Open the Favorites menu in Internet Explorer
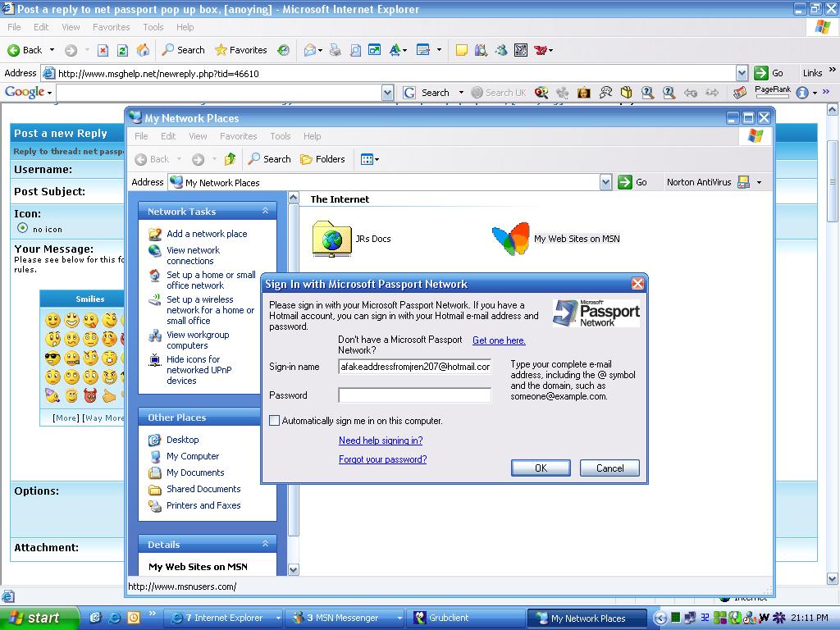The image size is (840, 630). tap(111, 27)
